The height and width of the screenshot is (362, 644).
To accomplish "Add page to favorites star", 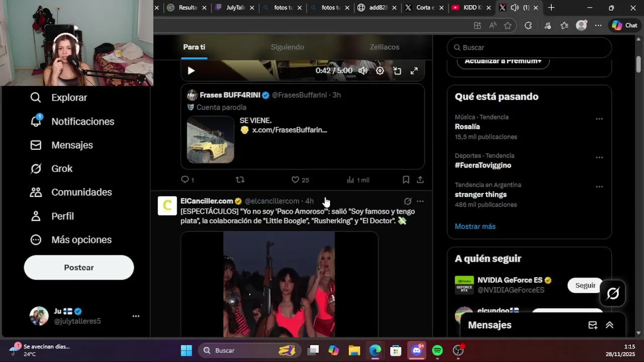I will tap(508, 26).
